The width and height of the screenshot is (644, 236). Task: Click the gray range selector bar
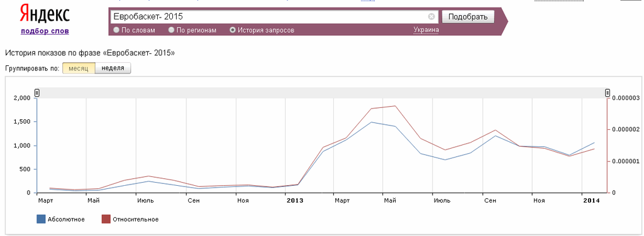322,93
